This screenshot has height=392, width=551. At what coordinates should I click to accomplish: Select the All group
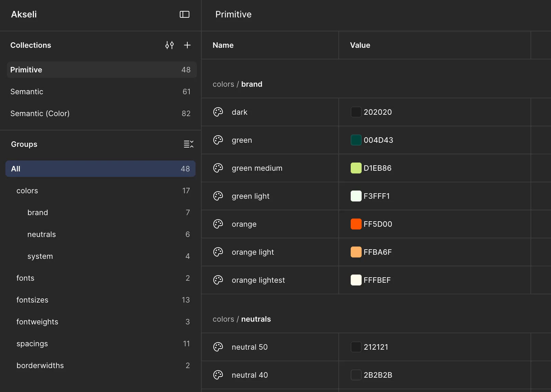point(100,169)
